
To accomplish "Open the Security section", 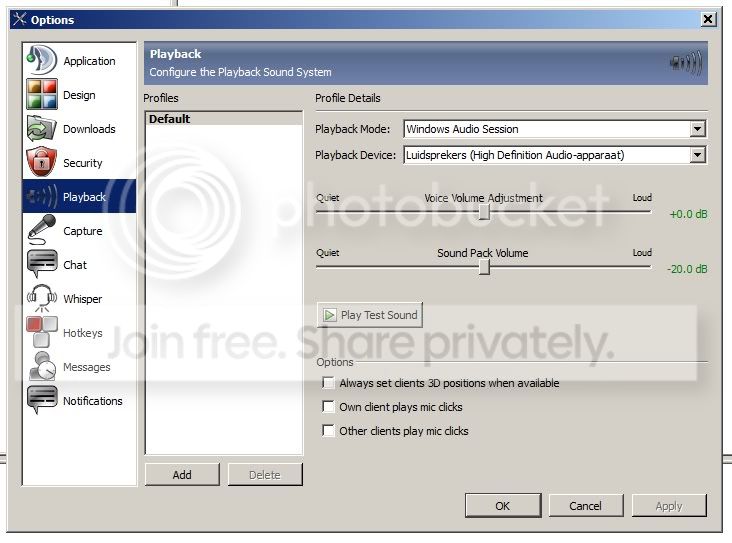I will [x=83, y=163].
